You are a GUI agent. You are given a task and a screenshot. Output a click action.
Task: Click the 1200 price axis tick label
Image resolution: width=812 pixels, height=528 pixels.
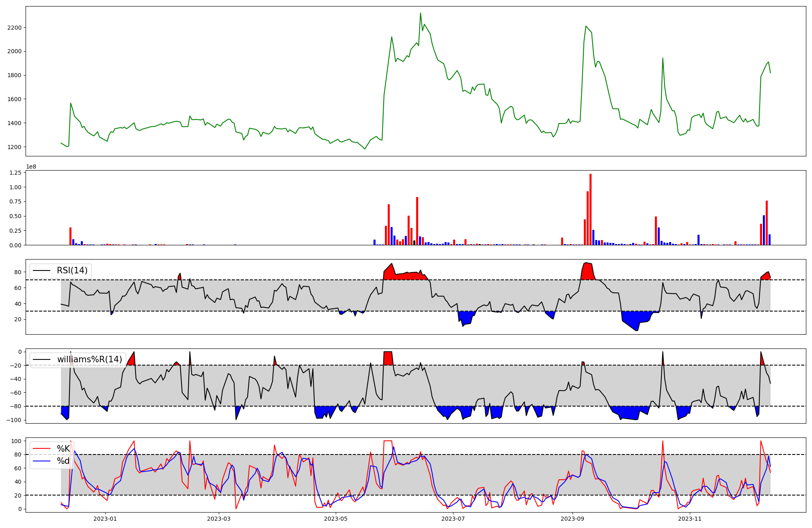(15, 147)
